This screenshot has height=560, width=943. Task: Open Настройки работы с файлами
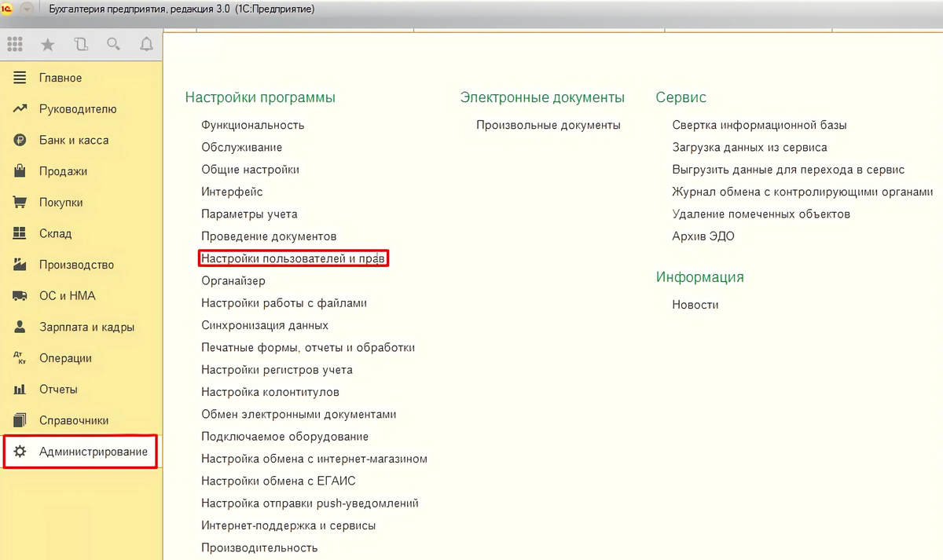[x=284, y=302]
